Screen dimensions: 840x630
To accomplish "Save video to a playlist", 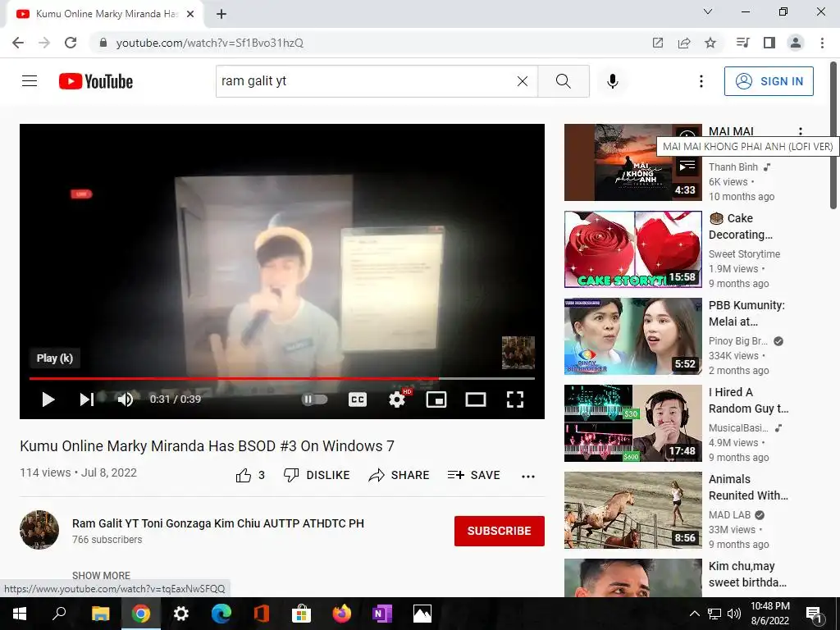I will click(x=473, y=475).
